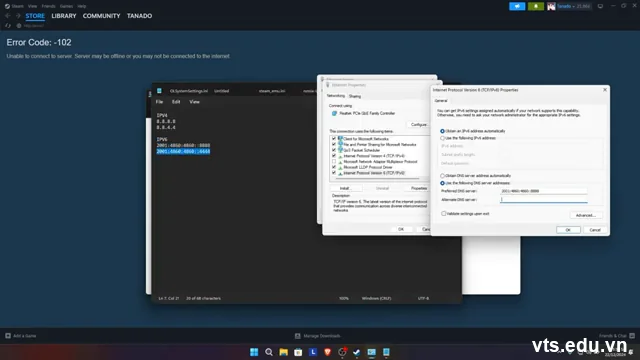Click the Notepad app icon in title bar
This screenshot has width=640, height=360.
159,91
